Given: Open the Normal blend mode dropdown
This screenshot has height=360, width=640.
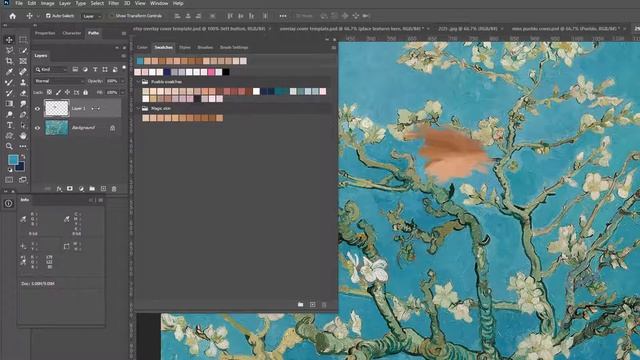Looking at the screenshot, I should (60, 81).
